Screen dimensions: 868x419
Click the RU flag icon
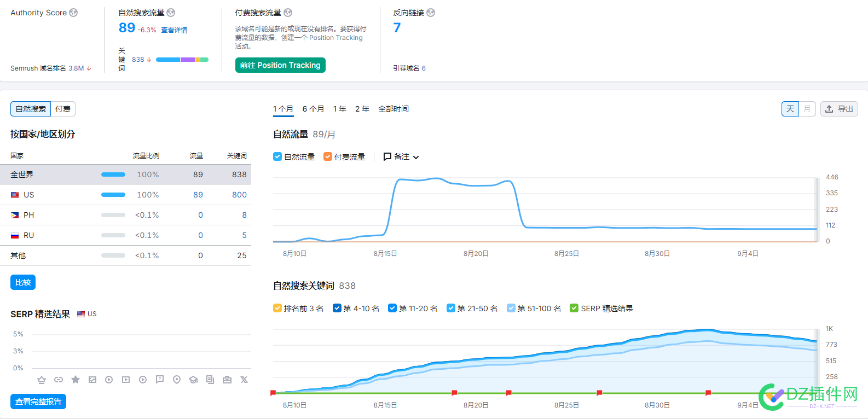(15, 235)
